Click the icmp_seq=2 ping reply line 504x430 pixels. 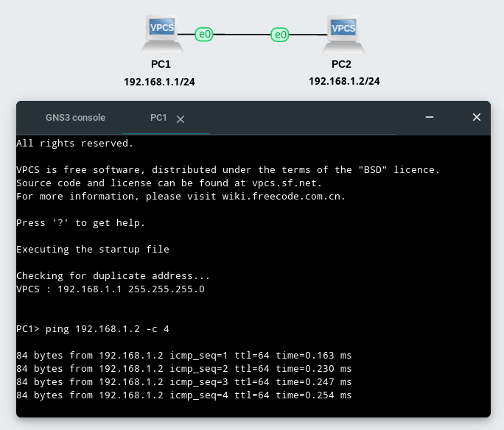coord(184,369)
